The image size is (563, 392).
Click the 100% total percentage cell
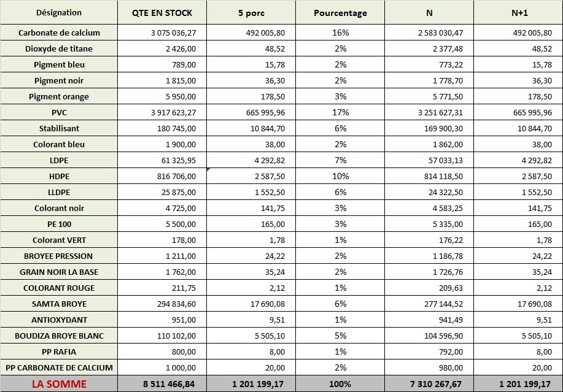click(340, 384)
